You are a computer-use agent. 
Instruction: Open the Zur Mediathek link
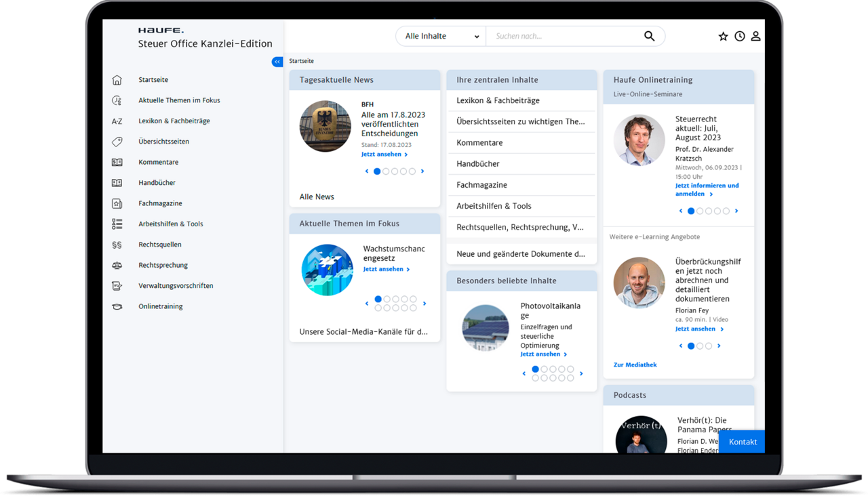pos(635,365)
